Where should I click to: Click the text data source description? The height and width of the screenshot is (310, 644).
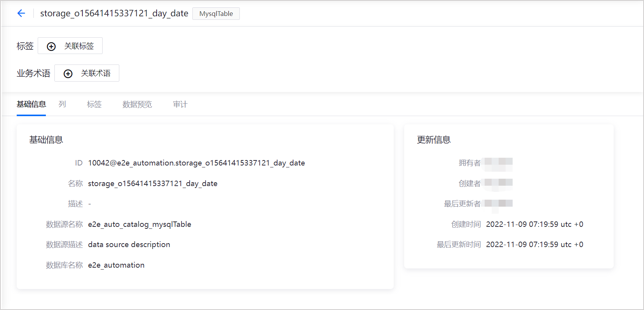(x=129, y=244)
